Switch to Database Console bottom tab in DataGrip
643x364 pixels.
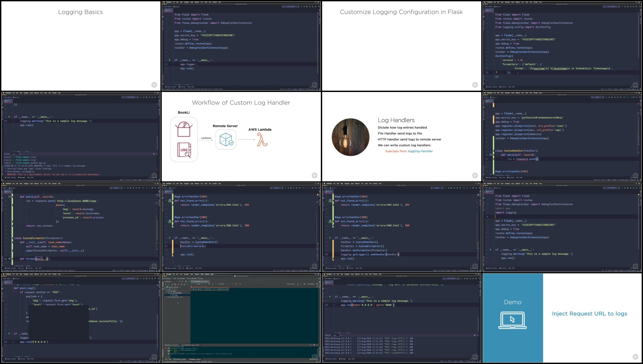(x=195, y=359)
